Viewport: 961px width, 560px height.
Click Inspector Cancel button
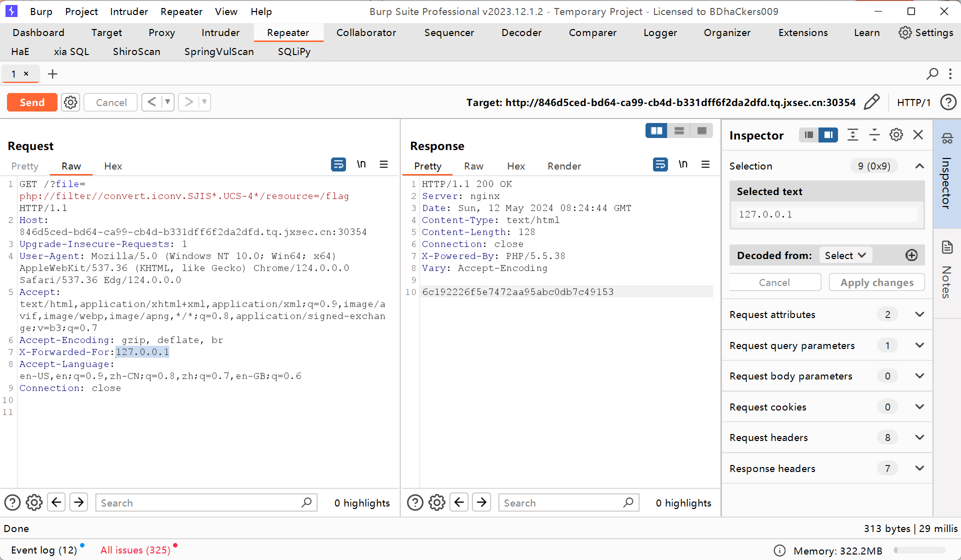774,282
